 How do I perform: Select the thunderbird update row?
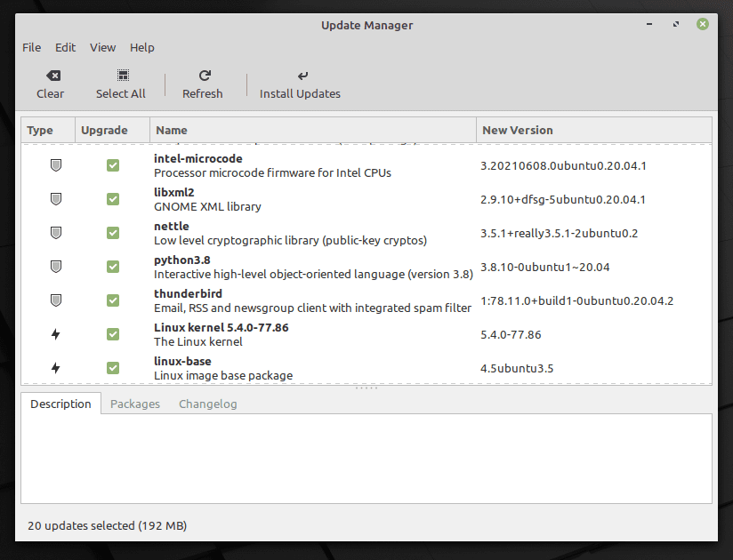click(x=311, y=300)
